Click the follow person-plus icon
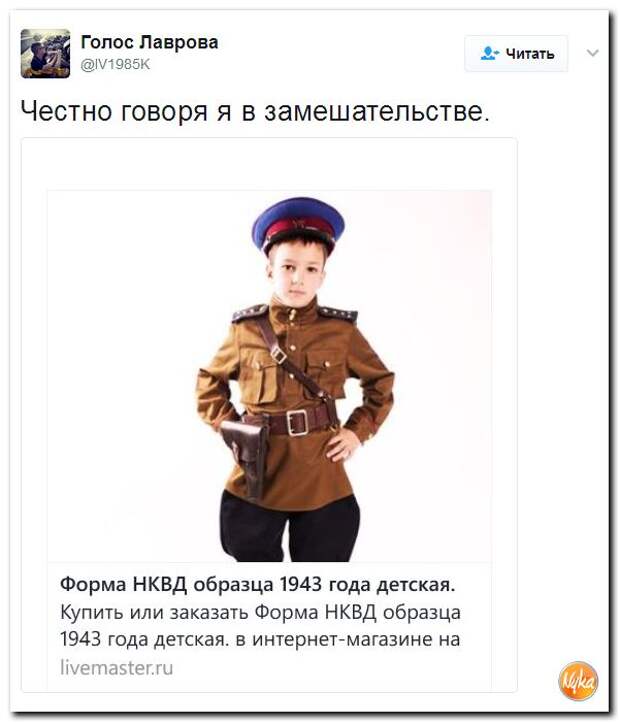The height and width of the screenshot is (723, 620). [x=490, y=53]
